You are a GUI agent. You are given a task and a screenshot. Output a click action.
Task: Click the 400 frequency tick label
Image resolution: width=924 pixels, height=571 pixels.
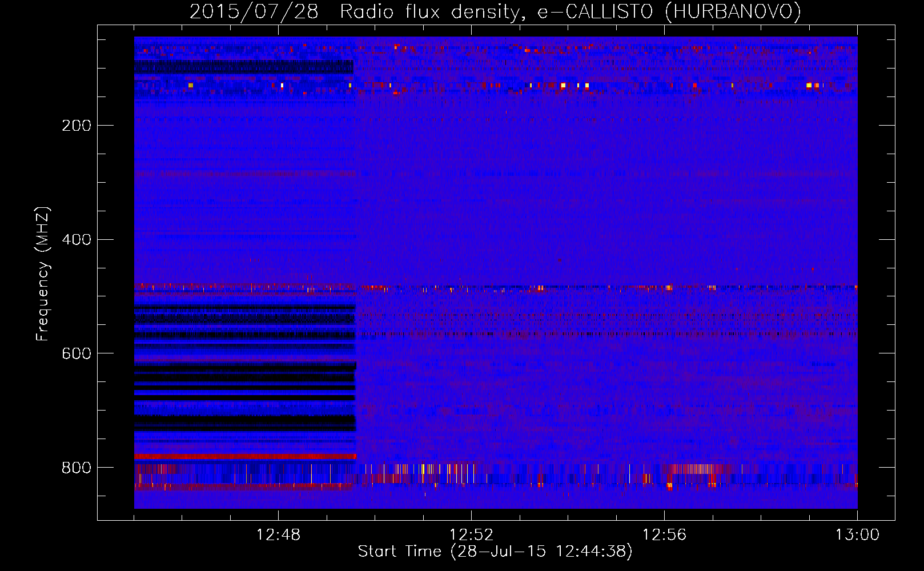77,240
